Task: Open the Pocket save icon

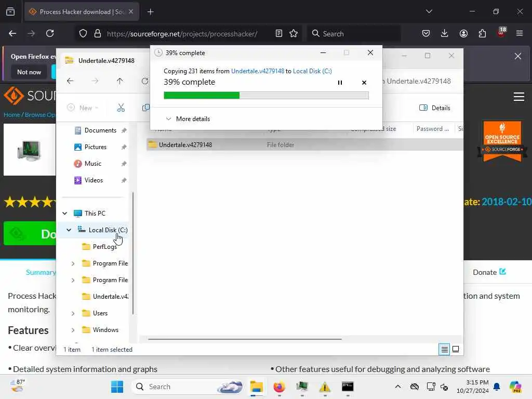Action: tap(426, 34)
